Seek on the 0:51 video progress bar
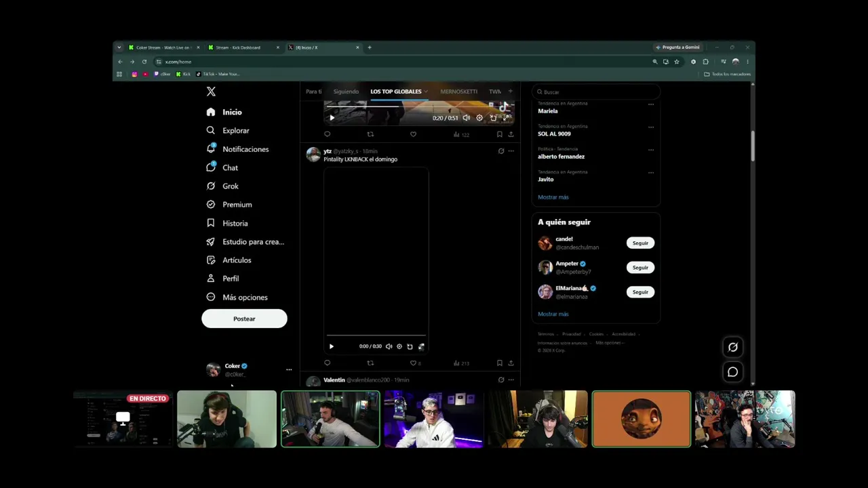868x488 pixels. 419,106
